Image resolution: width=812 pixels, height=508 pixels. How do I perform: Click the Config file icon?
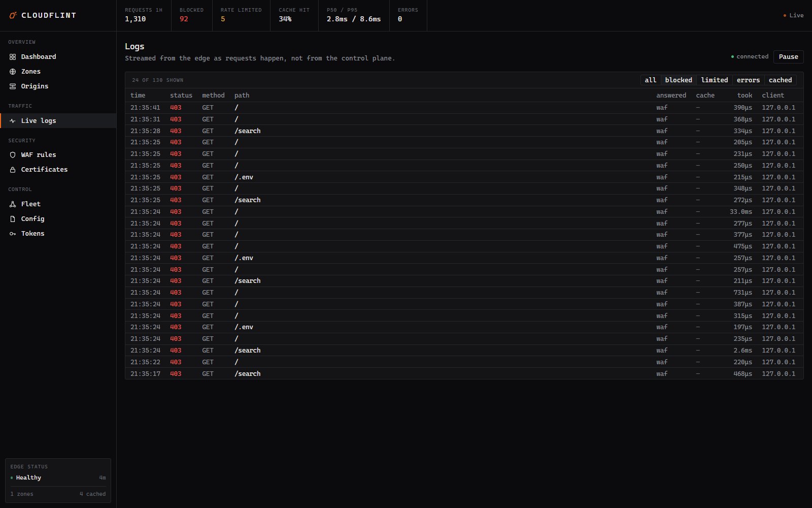13,219
